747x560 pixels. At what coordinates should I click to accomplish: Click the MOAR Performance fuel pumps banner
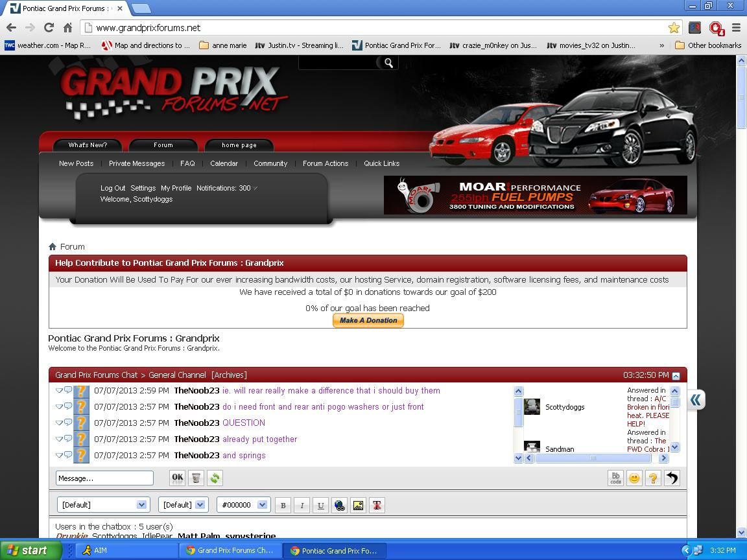(536, 195)
